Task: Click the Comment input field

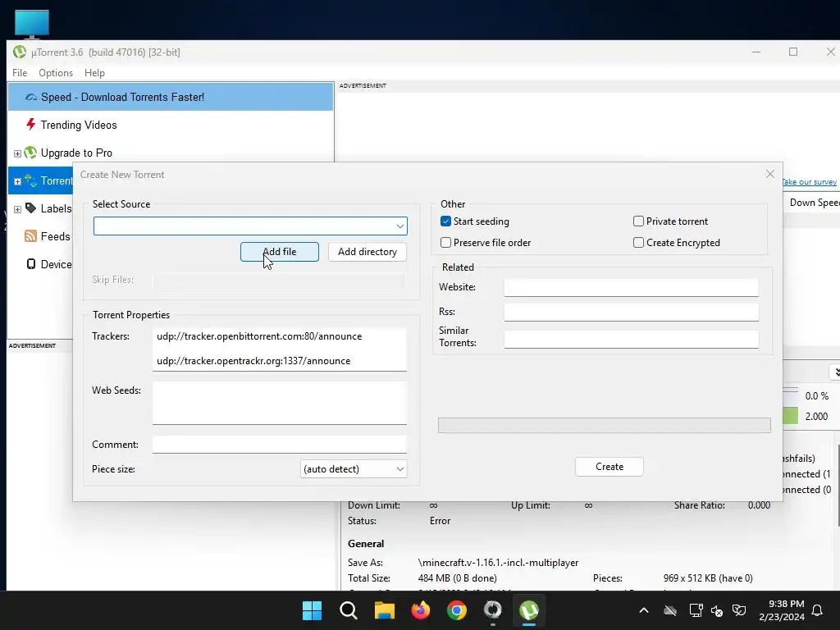Action: 280,444
